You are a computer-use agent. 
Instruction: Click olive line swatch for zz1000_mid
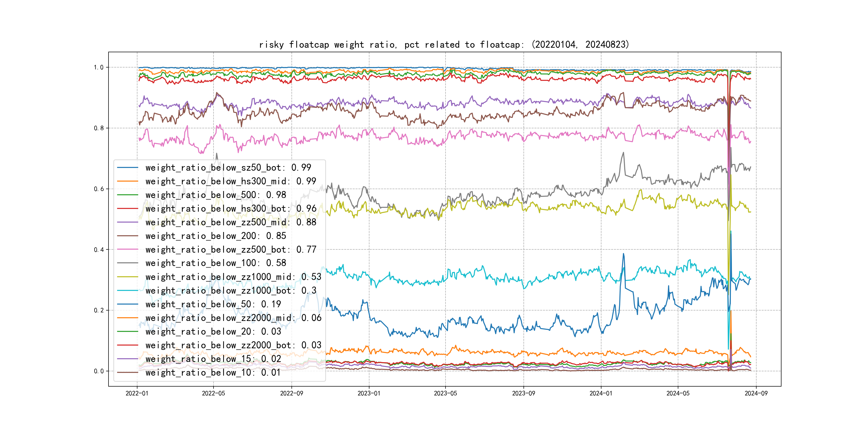(127, 277)
